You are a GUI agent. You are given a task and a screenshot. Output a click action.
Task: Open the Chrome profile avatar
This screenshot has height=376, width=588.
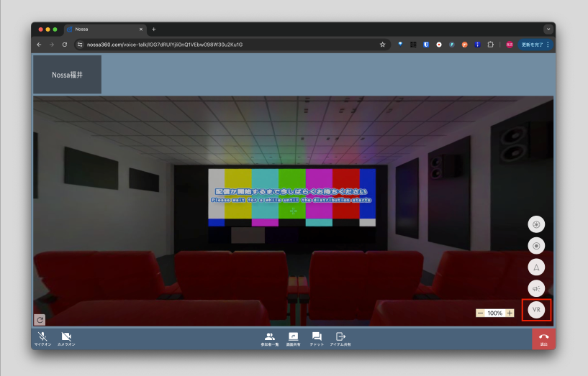point(510,45)
